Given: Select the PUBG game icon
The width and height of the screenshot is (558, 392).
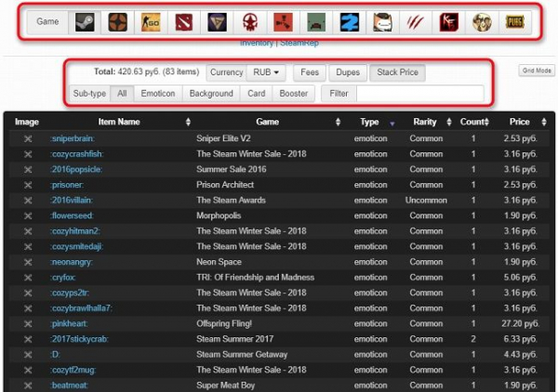Looking at the screenshot, I should click(x=515, y=22).
